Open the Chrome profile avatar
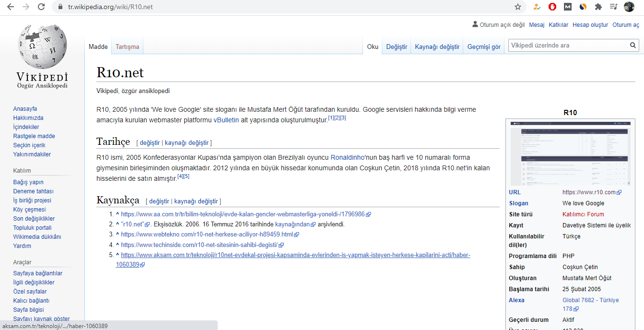Image resolution: width=644 pixels, height=330 pixels. (x=629, y=7)
